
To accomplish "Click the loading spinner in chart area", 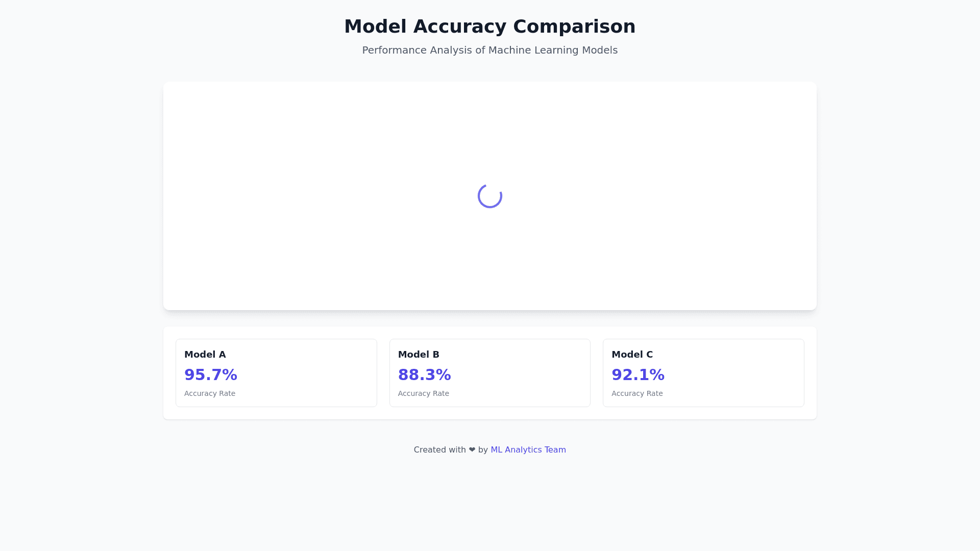I will click(x=490, y=196).
